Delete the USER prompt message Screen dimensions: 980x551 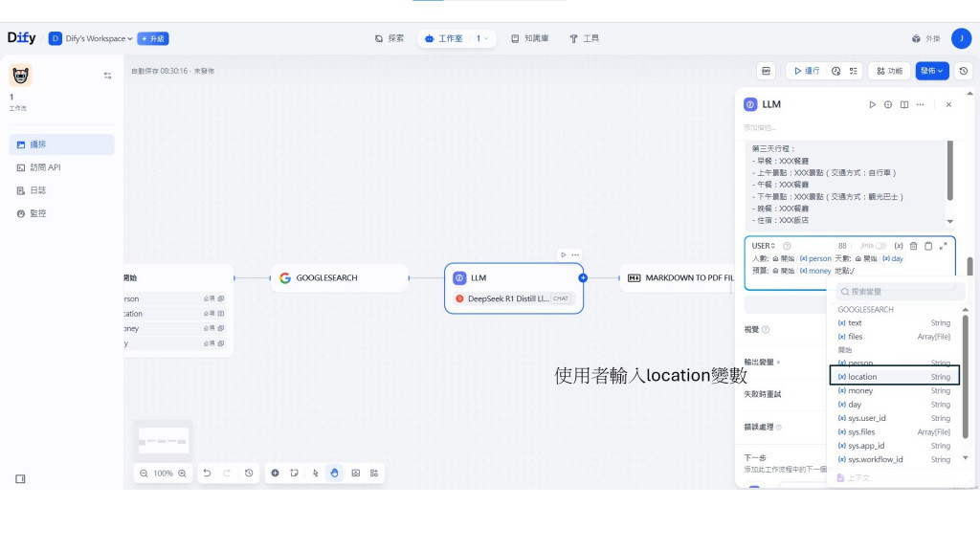914,246
